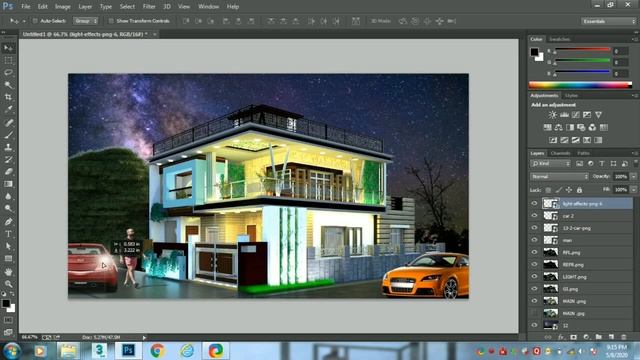The image size is (640, 360).
Task: Select the Blur tool
Action: point(8,196)
